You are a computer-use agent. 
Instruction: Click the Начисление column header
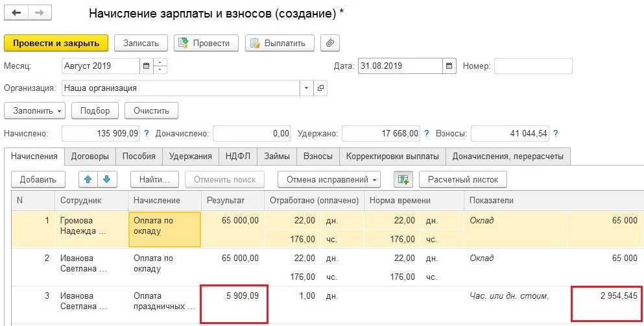click(x=164, y=201)
